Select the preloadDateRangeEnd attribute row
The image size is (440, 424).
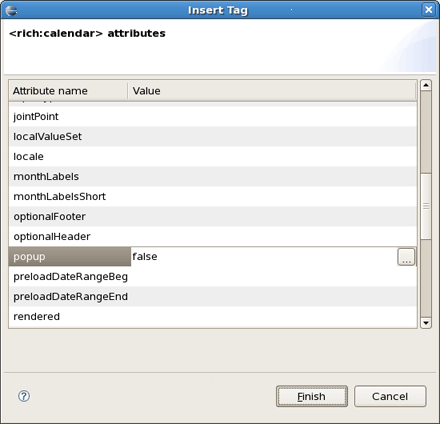coord(213,296)
